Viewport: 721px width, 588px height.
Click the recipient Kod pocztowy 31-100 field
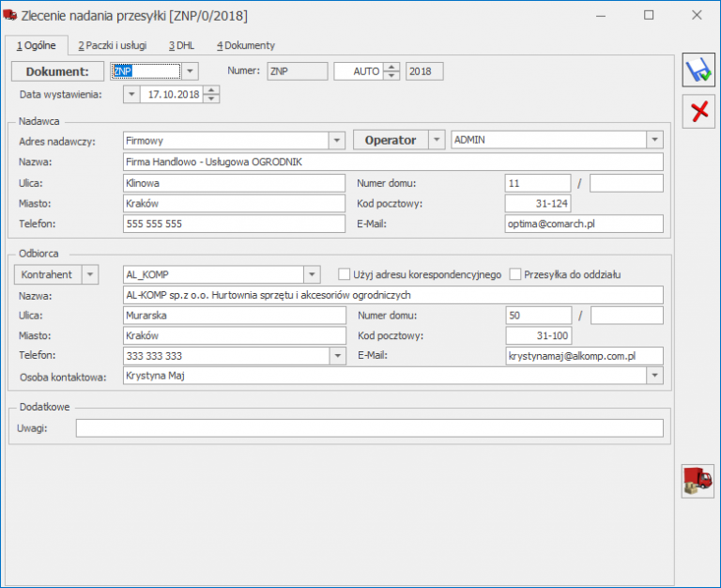pyautogui.click(x=539, y=335)
